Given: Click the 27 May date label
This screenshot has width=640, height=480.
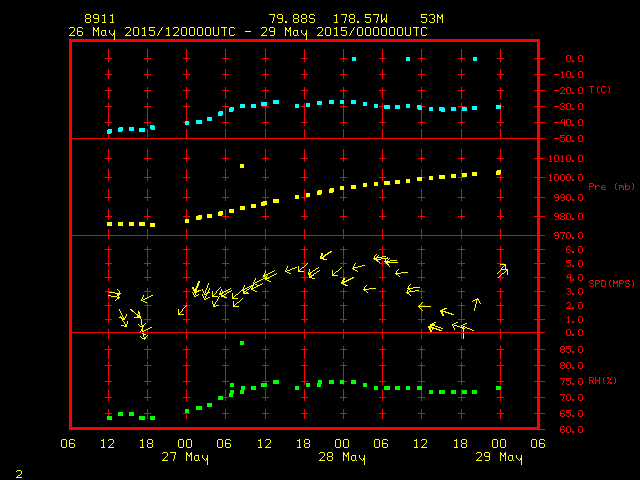Looking at the screenshot, I should [185, 457].
